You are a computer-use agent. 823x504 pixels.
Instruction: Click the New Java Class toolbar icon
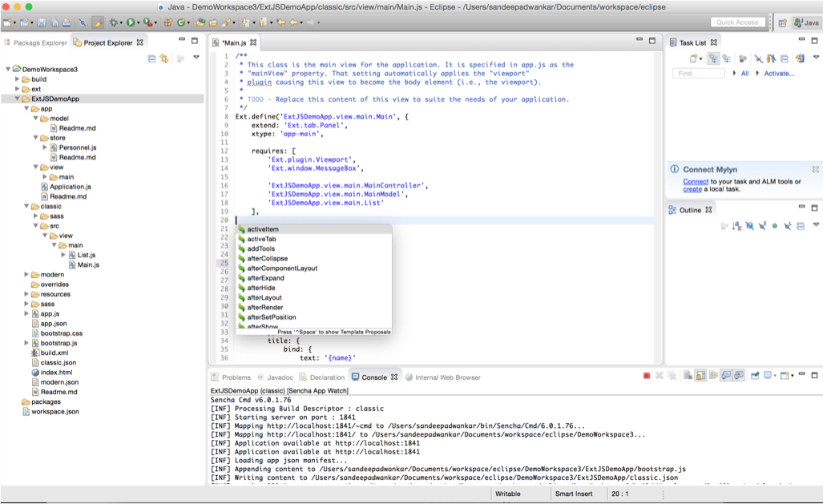[181, 22]
